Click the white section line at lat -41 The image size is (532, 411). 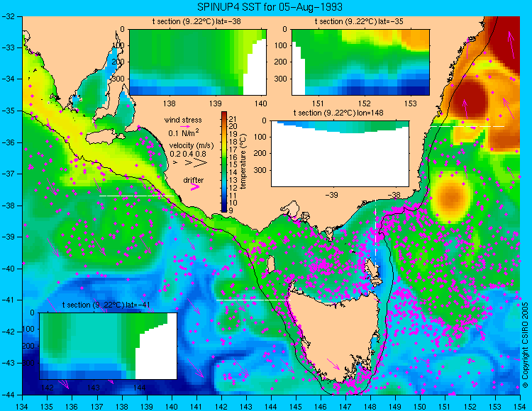pos(253,300)
